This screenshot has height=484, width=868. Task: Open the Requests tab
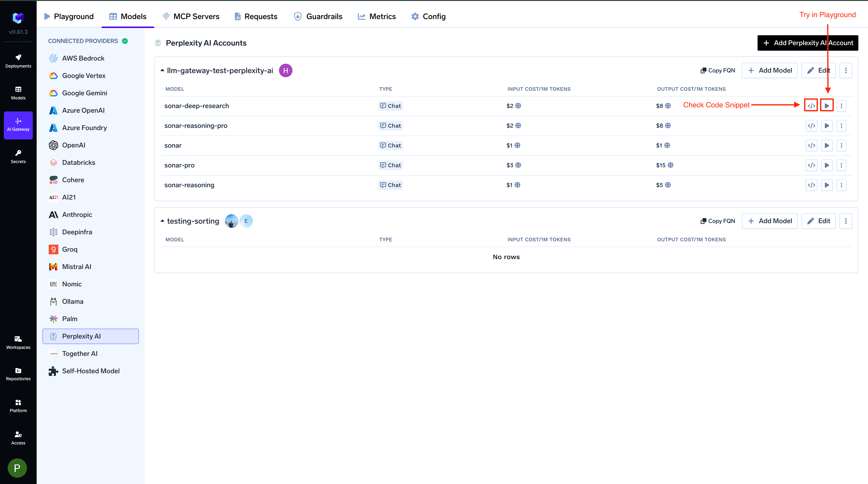[256, 16]
